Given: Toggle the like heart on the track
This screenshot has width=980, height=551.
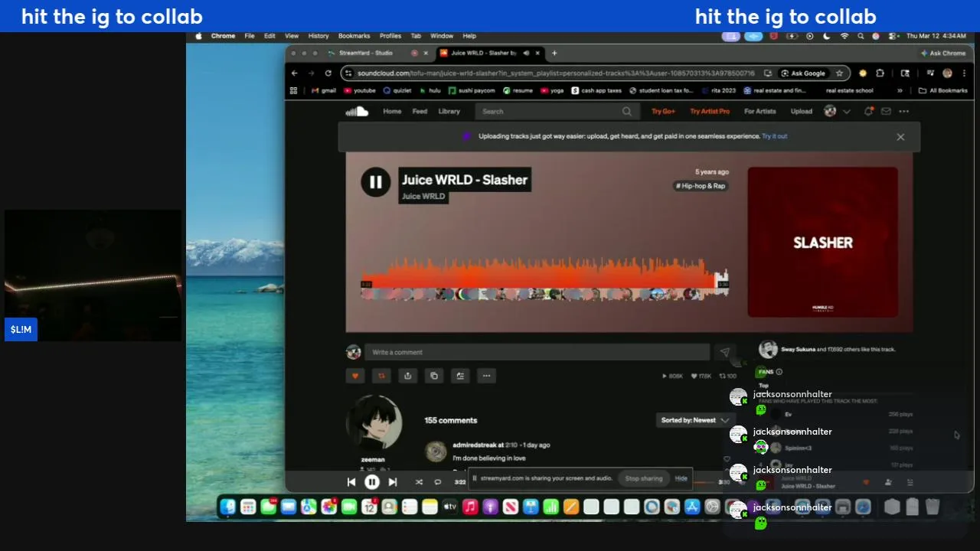Looking at the screenshot, I should [x=355, y=376].
